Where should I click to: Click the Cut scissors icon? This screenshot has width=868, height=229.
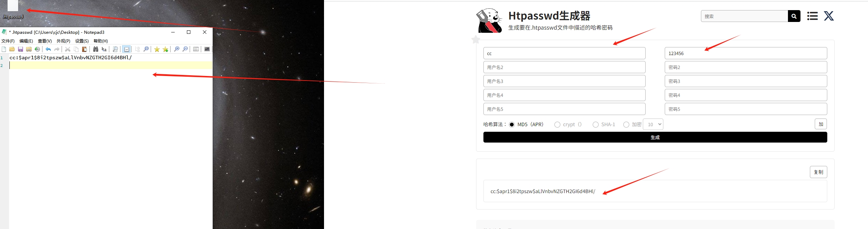tap(68, 49)
